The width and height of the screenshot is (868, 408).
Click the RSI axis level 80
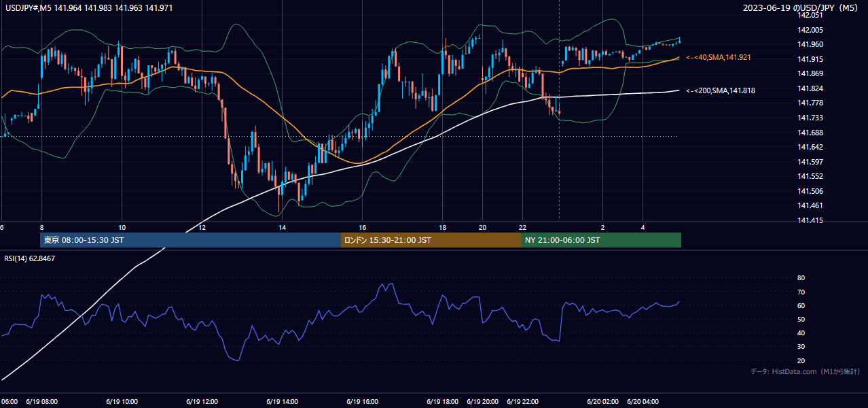pos(801,278)
